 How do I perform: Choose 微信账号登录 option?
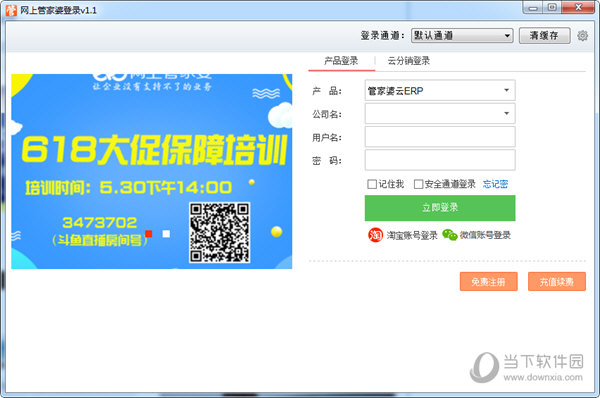tap(485, 235)
